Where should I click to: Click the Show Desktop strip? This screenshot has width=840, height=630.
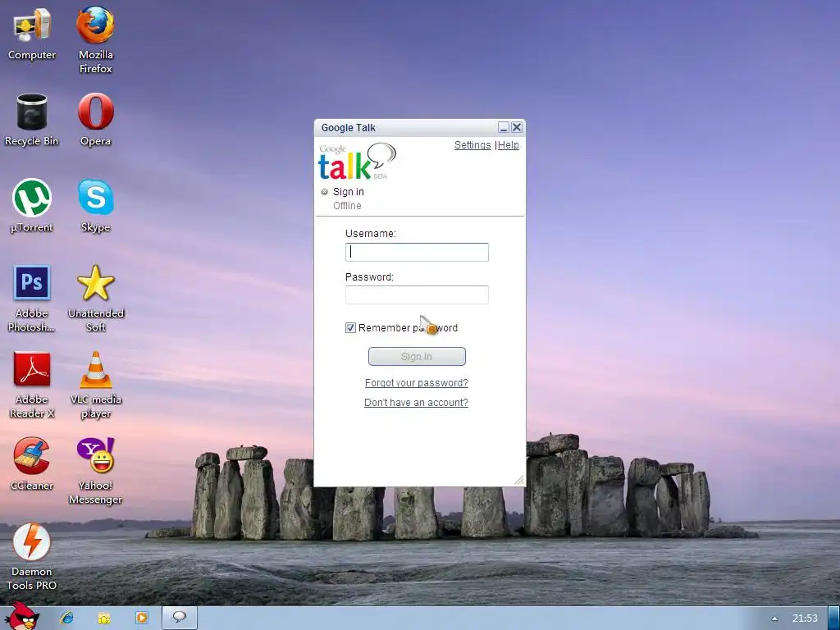(833, 619)
